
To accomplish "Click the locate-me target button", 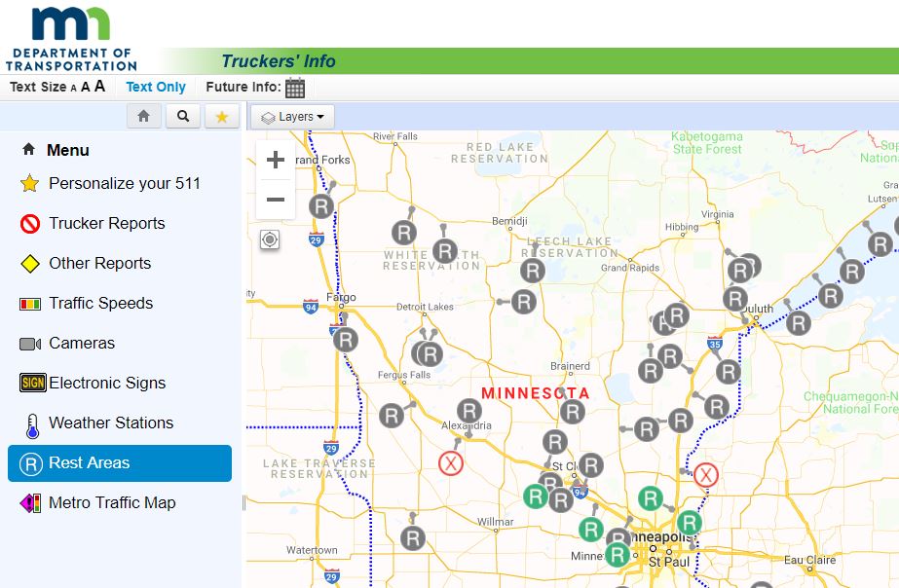I will (x=270, y=239).
